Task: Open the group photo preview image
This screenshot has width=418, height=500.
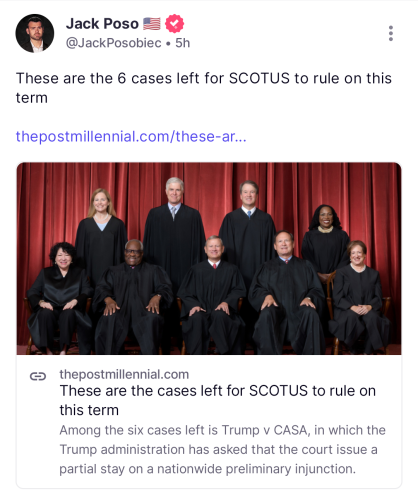Action: coord(209,258)
